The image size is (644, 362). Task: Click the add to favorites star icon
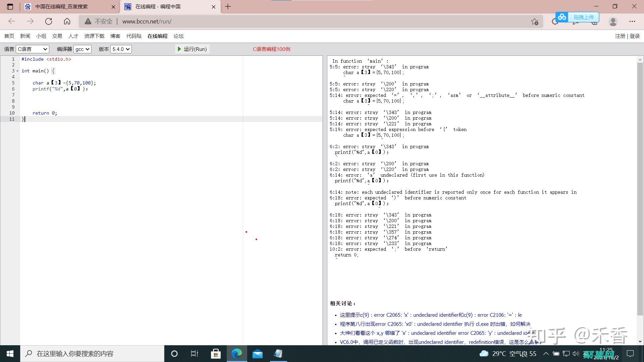534,21
